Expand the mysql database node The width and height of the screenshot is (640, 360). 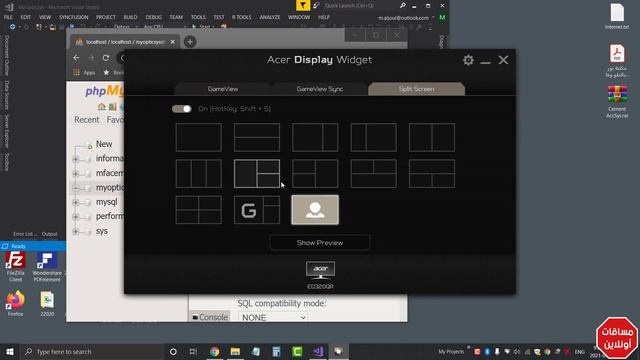point(76,202)
